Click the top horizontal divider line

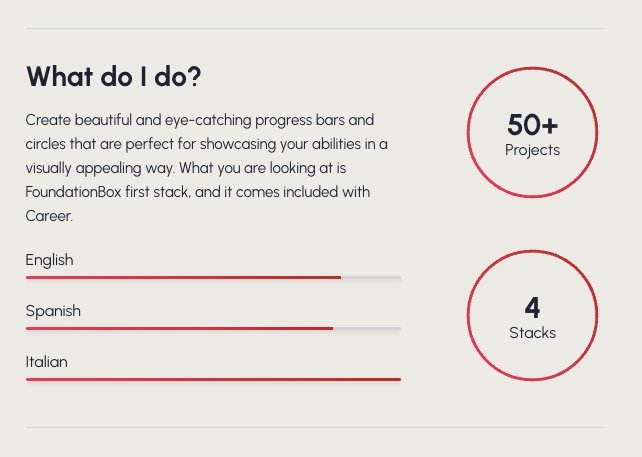(x=314, y=29)
